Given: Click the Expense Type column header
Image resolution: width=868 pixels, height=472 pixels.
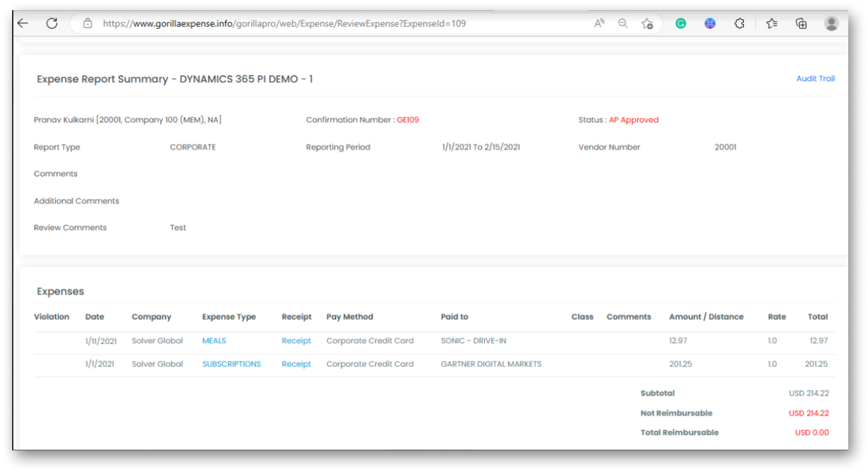Looking at the screenshot, I should [x=229, y=317].
